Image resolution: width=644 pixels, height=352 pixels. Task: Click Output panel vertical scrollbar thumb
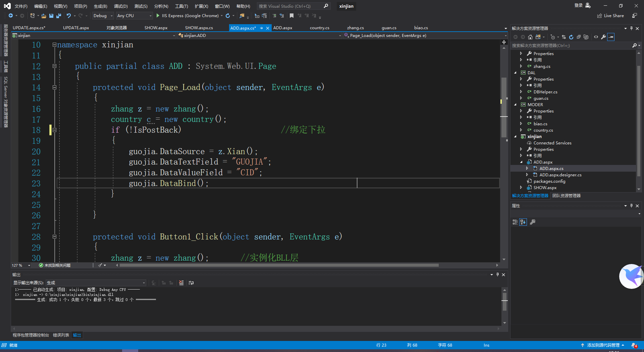click(x=505, y=302)
